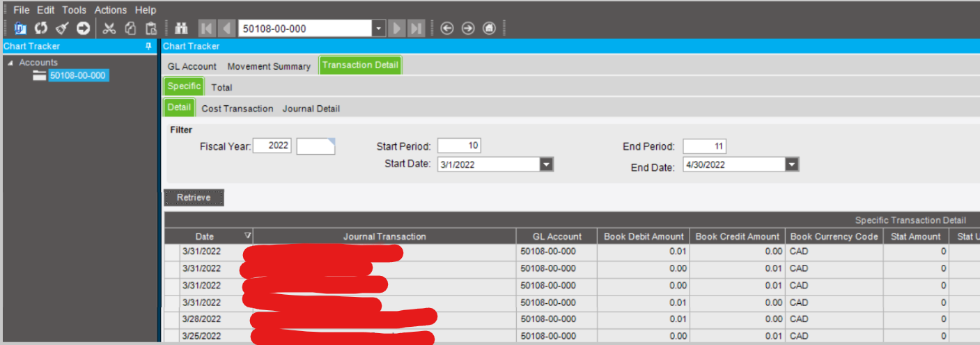
Task: Collapse the Accounts tree node
Action: click(x=10, y=63)
